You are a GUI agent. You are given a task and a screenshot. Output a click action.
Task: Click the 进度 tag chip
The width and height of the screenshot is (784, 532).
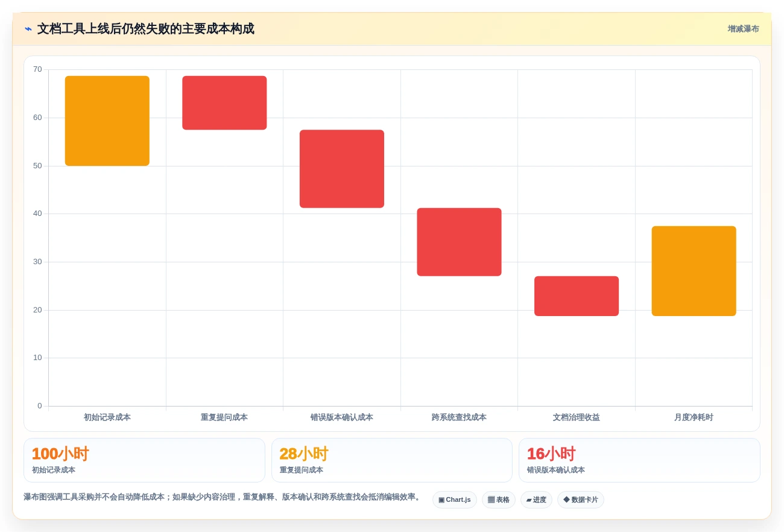536,499
